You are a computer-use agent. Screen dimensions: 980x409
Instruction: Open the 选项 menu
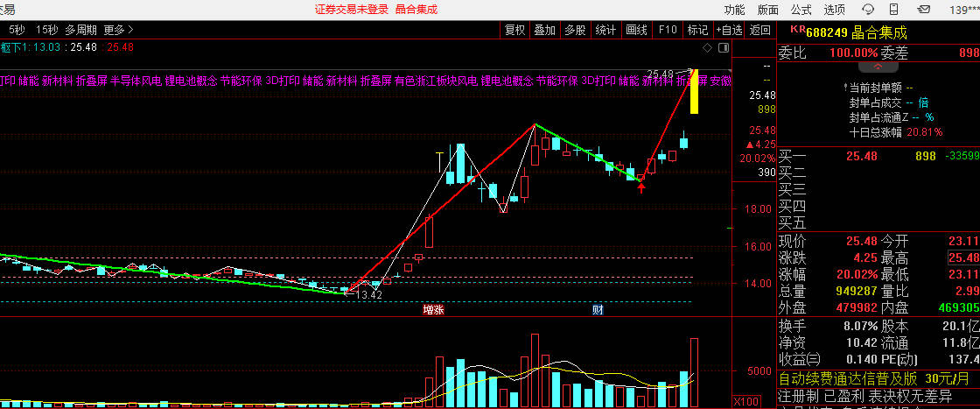pyautogui.click(x=834, y=10)
